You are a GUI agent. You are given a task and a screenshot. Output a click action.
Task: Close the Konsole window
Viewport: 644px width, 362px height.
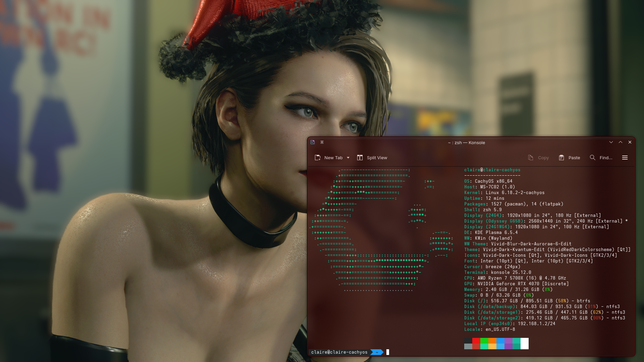coord(630,142)
